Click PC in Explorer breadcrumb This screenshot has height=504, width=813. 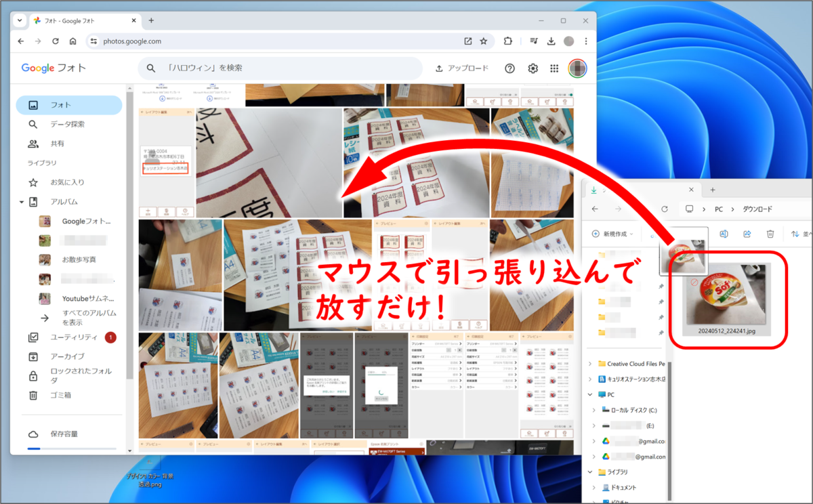[719, 209]
